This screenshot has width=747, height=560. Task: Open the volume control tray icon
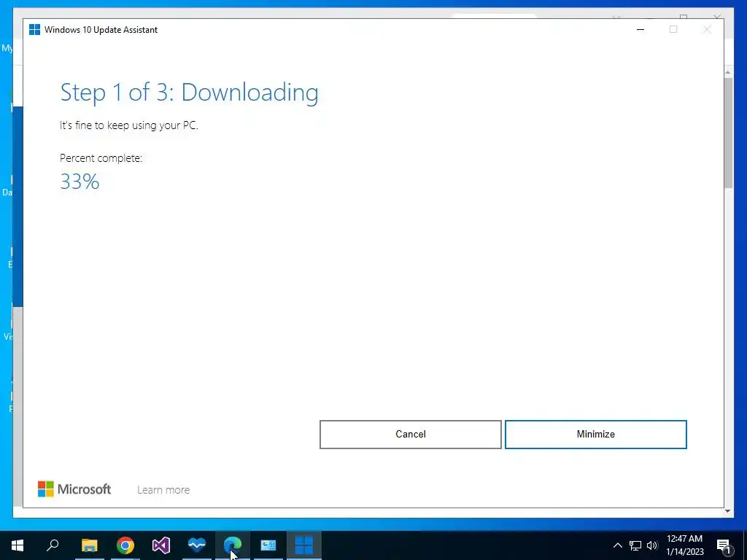pos(651,545)
